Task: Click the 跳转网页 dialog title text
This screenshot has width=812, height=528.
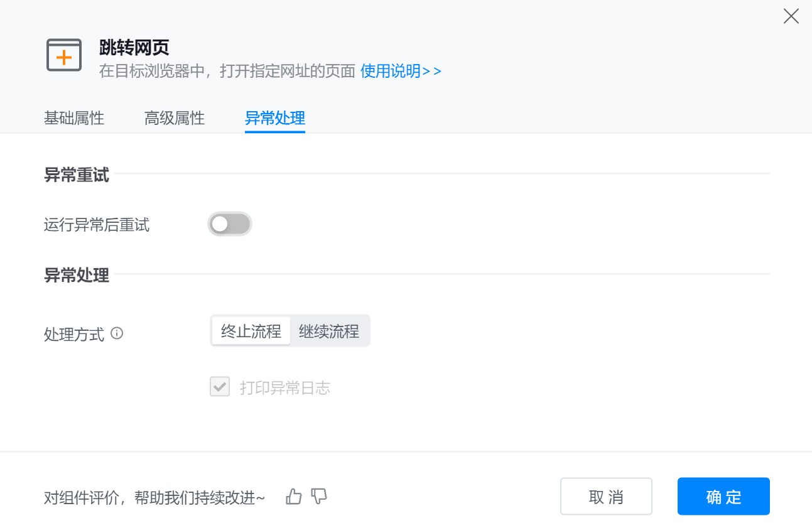Action: coord(134,47)
